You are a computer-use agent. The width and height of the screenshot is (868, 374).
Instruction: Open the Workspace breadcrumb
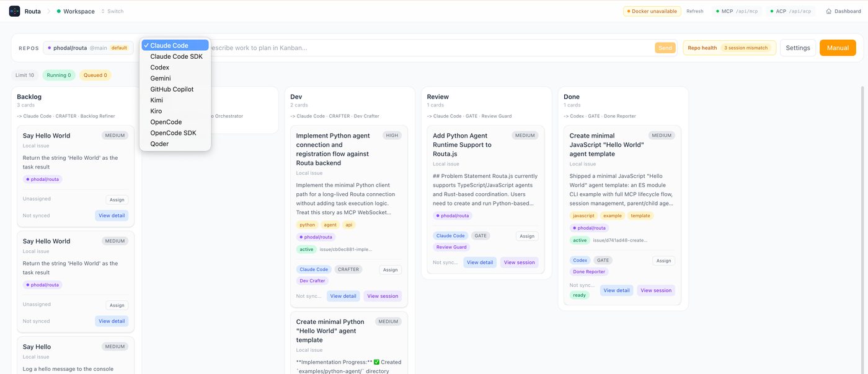(76, 11)
